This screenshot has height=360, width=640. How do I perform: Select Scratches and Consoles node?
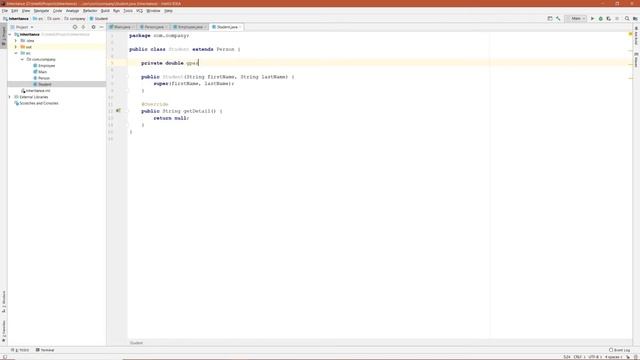[x=36, y=103]
